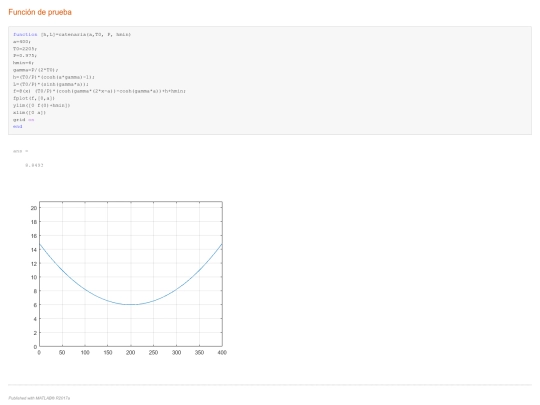Click the x-axis tick label 100
540x405 pixels.
[x=85, y=352]
